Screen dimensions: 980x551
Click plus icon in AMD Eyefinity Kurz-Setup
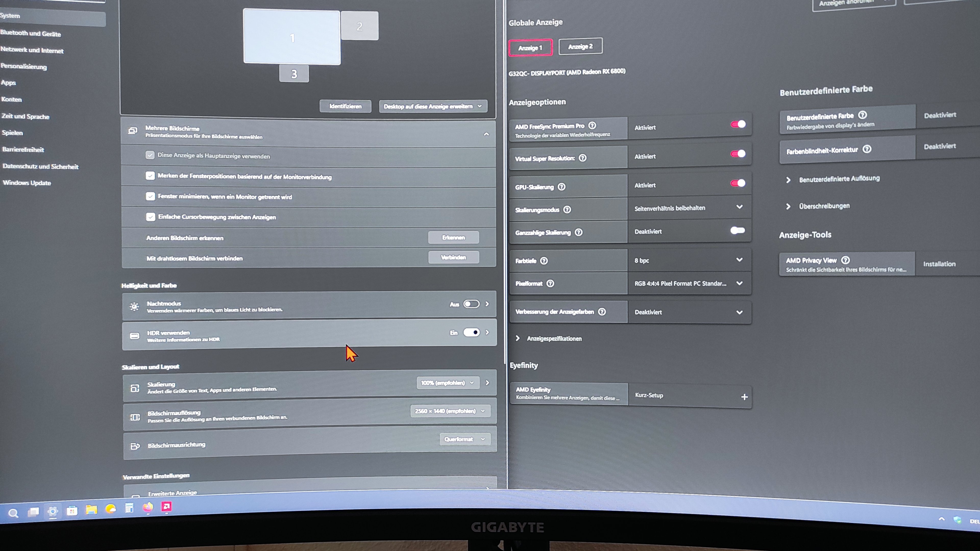coord(744,397)
